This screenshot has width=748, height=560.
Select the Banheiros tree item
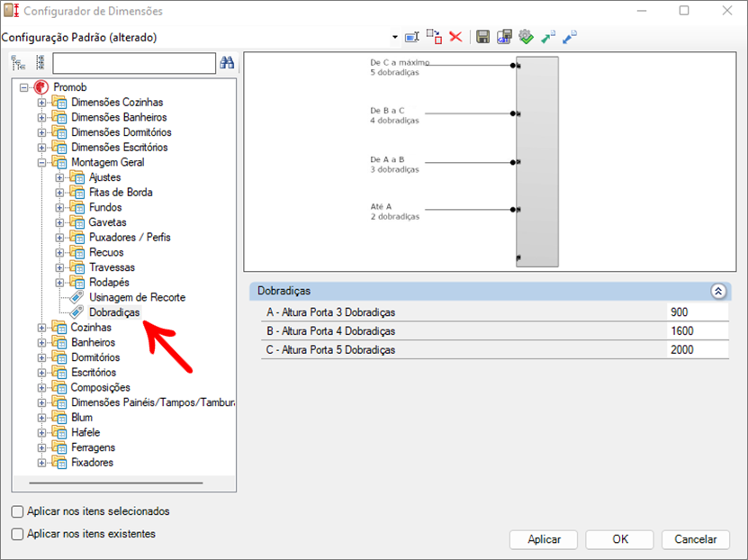click(93, 342)
